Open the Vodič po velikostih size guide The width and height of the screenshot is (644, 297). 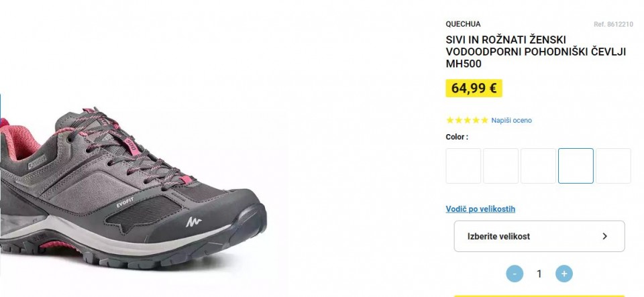click(x=480, y=209)
